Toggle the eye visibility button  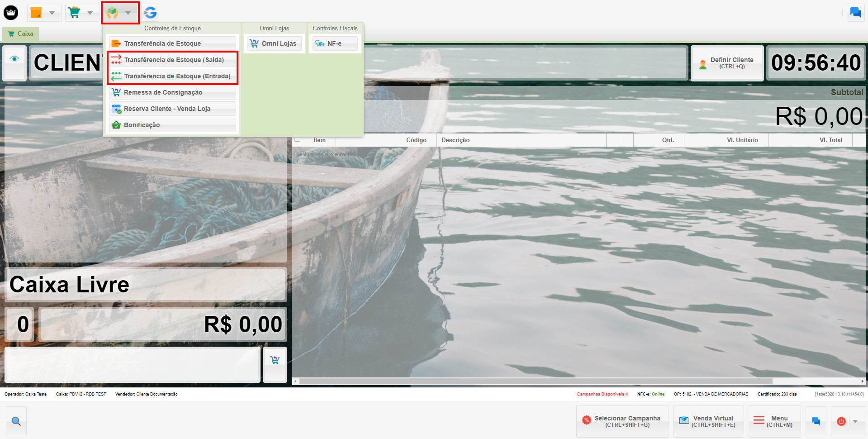pos(14,59)
